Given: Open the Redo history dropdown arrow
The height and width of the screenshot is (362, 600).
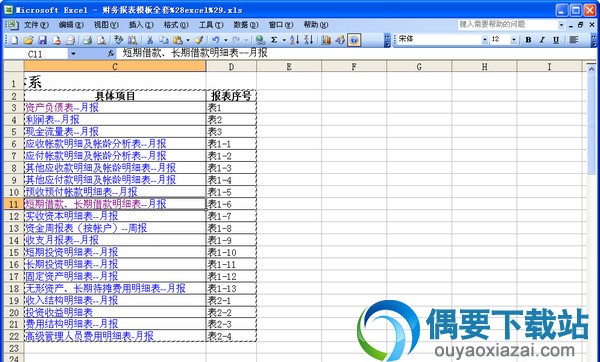Looking at the screenshot, I should [x=246, y=40].
